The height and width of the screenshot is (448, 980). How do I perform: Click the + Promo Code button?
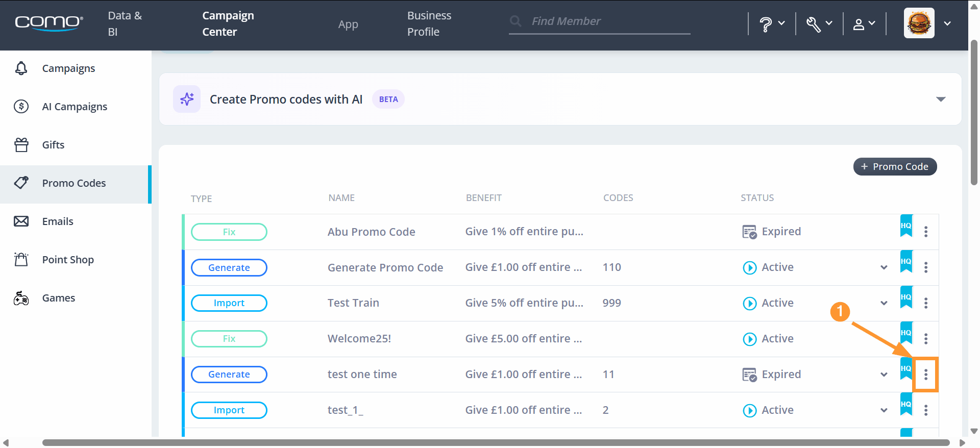(x=895, y=166)
